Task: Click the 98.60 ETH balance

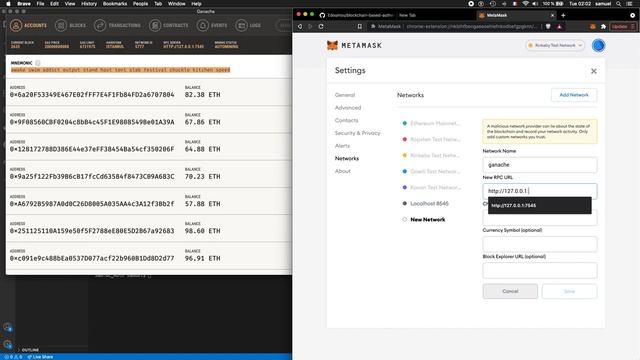Action: click(x=202, y=231)
